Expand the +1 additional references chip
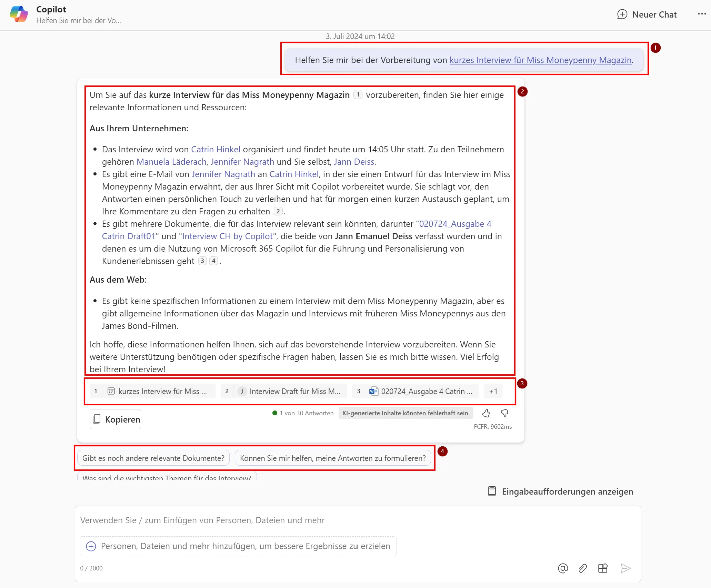This screenshot has width=711, height=588. (493, 391)
